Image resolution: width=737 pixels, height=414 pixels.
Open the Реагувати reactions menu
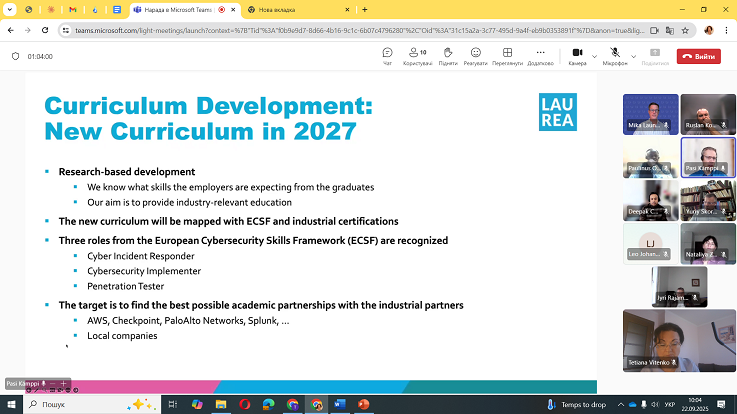(x=476, y=55)
